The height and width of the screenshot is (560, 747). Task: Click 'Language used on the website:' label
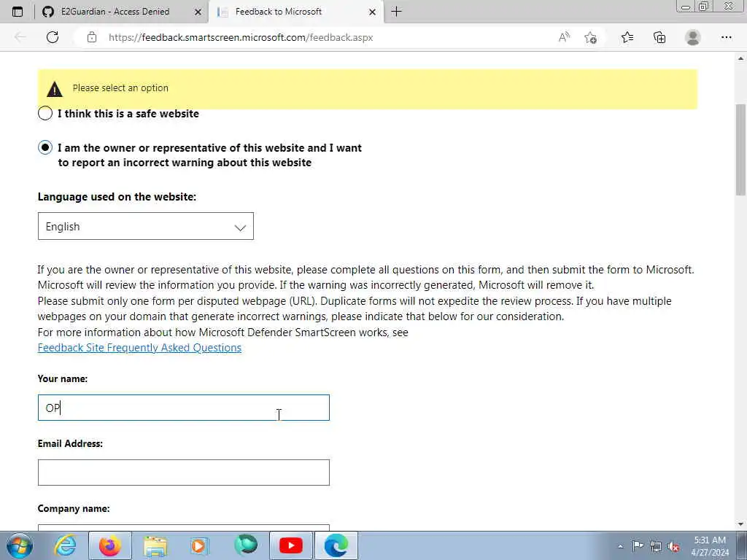tap(117, 197)
